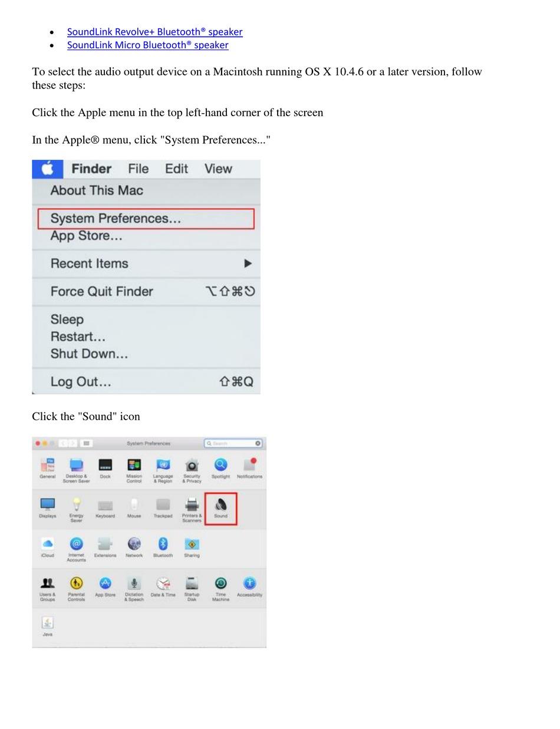This screenshot has height=729, width=560.
Task: Click the forward arrow in System Preferences
Action: point(72,443)
